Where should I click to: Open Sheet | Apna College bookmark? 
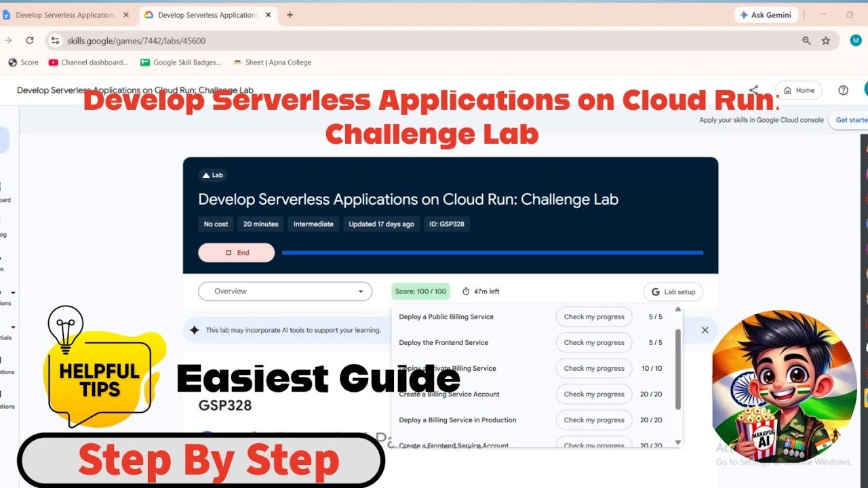tap(273, 62)
